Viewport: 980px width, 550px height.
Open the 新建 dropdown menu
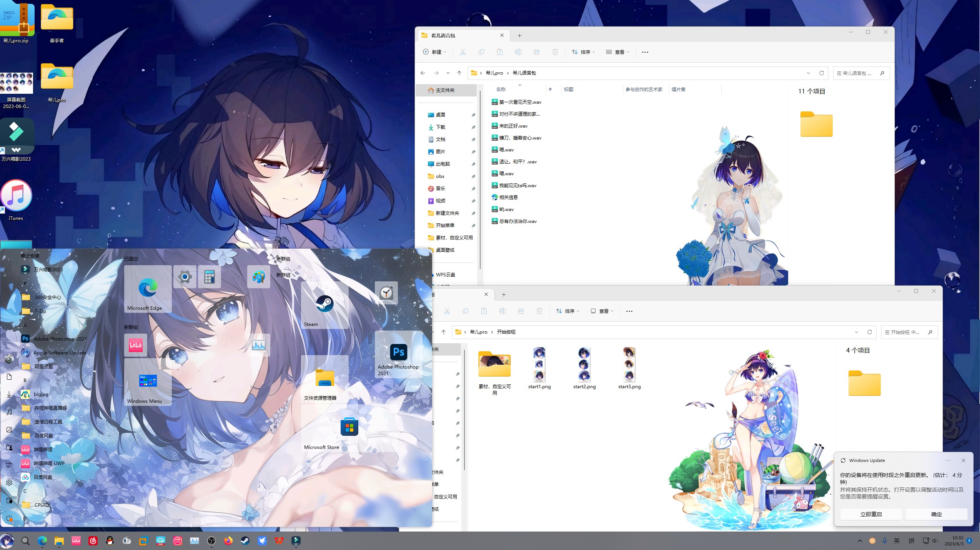pyautogui.click(x=435, y=52)
